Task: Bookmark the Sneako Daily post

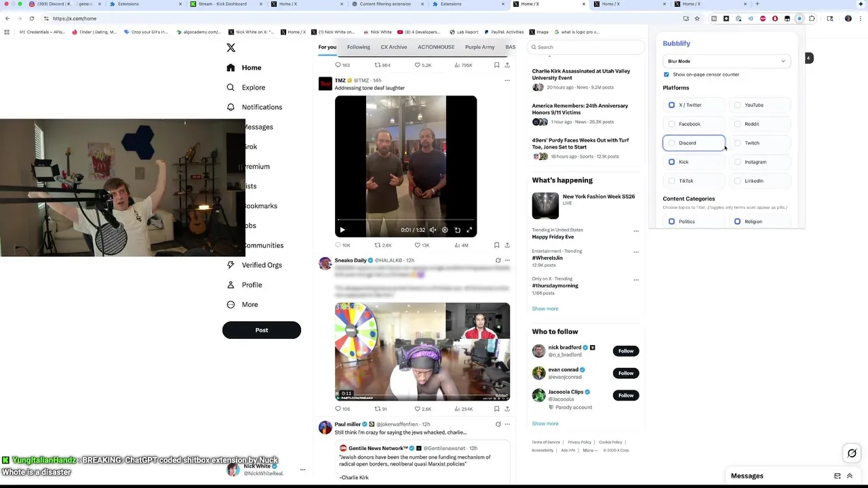Action: point(496,409)
